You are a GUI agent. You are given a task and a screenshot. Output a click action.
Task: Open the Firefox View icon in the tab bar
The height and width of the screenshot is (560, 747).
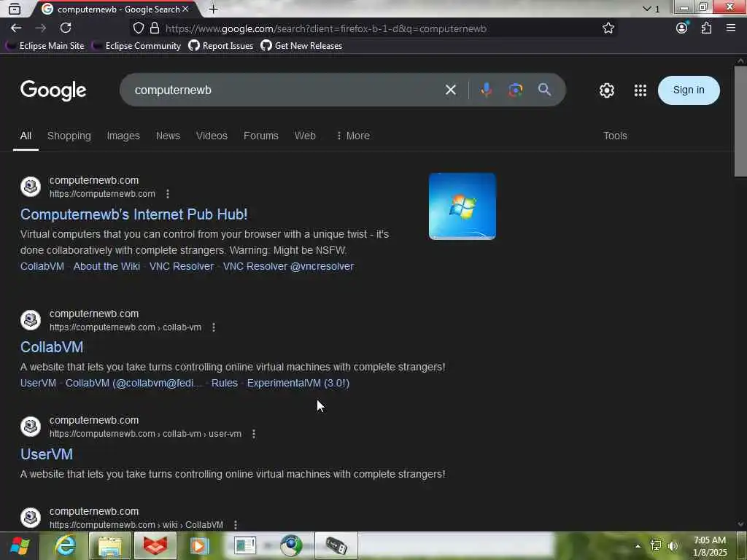point(15,9)
